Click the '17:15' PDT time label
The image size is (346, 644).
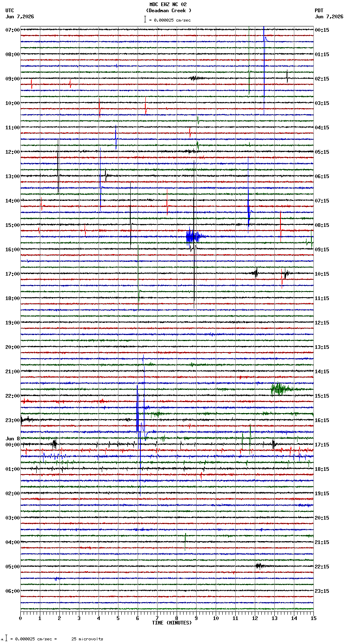coord(322,445)
